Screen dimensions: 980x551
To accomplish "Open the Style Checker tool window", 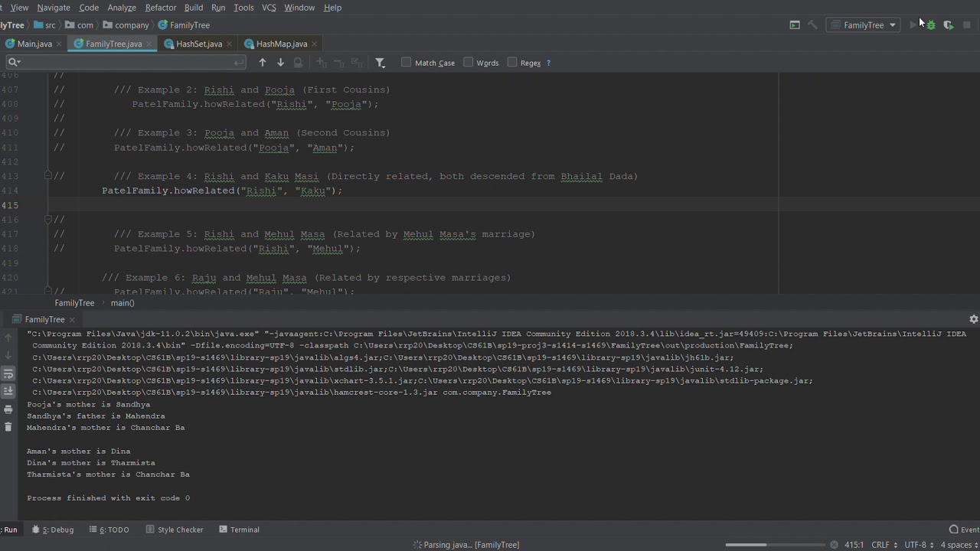I will coord(175,530).
